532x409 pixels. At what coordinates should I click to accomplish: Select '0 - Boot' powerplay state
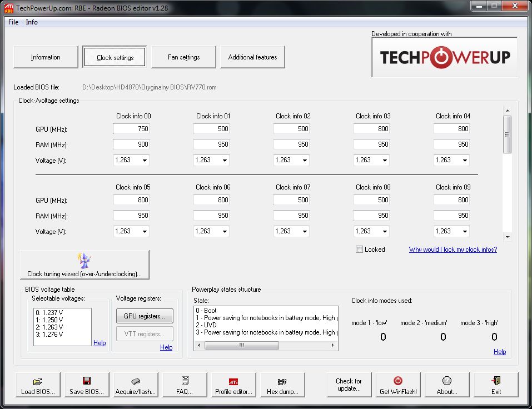[266, 310]
